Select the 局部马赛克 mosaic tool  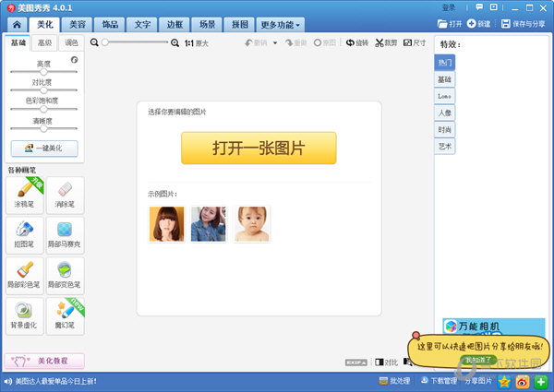[x=65, y=234]
